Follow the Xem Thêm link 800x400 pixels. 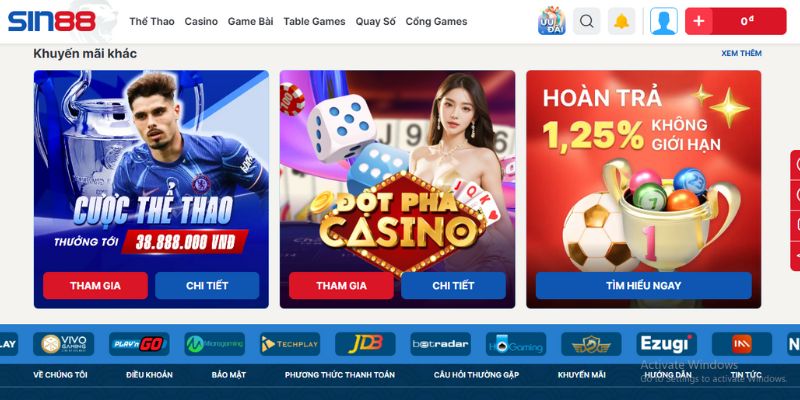pyautogui.click(x=741, y=53)
